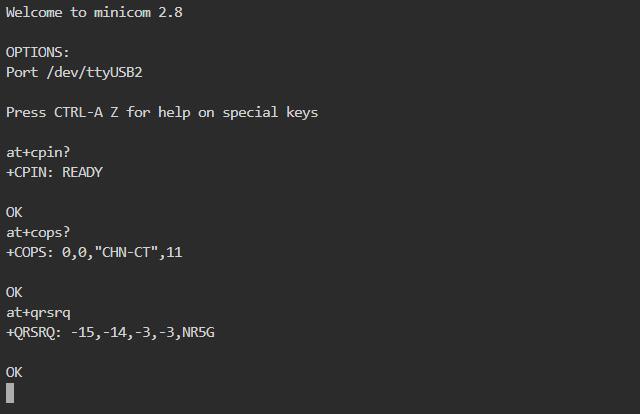Click the +COPS: response prefix
640x414 pixels.
(x=30, y=252)
